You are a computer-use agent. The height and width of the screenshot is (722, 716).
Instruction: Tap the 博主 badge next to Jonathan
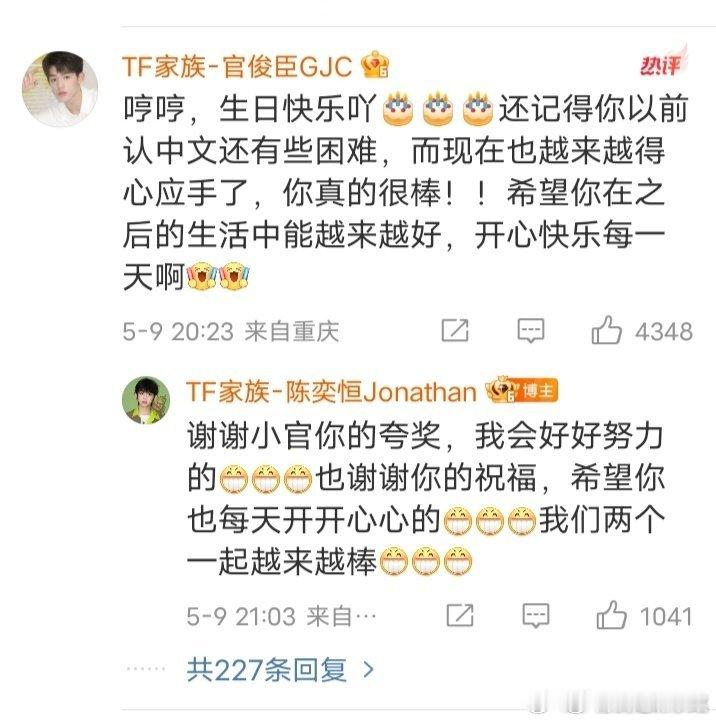pos(539,391)
